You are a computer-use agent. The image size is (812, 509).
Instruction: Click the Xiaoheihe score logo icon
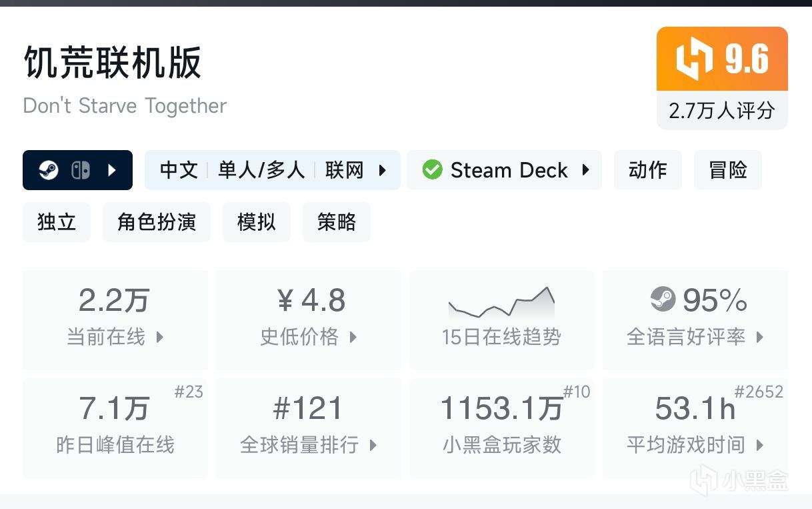click(695, 60)
